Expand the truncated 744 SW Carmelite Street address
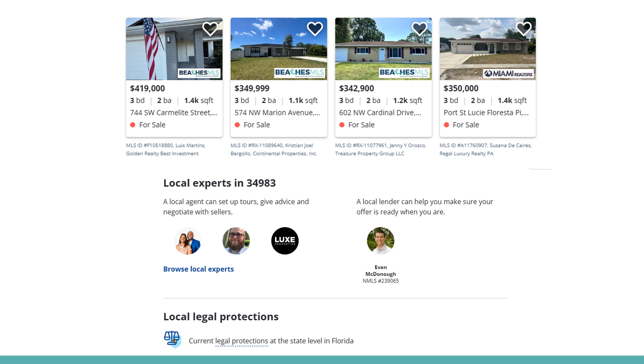The width and height of the screenshot is (644, 364). (174, 113)
